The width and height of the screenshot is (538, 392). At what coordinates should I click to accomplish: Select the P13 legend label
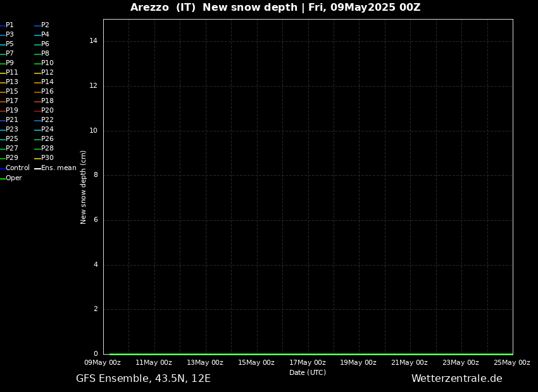(x=11, y=82)
